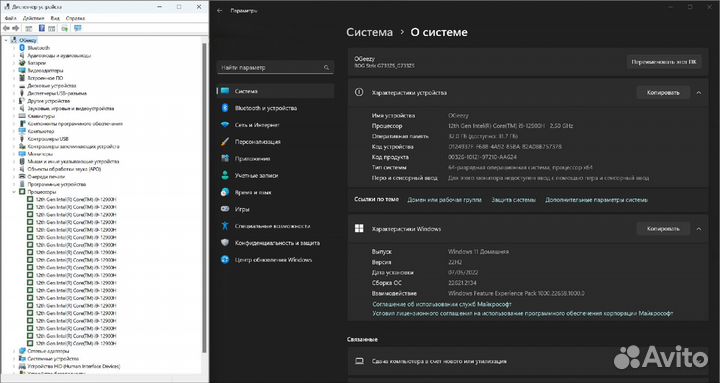Open Дополнительные параметры системы link
The width and height of the screenshot is (720, 383).
coord(596,200)
